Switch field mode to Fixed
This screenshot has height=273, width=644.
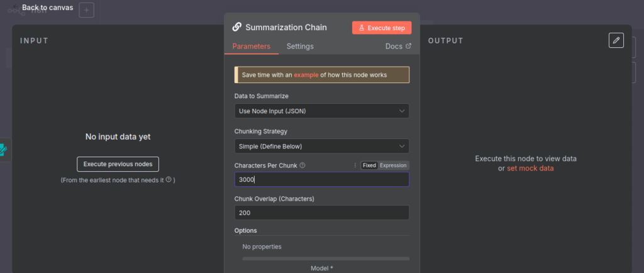point(369,165)
